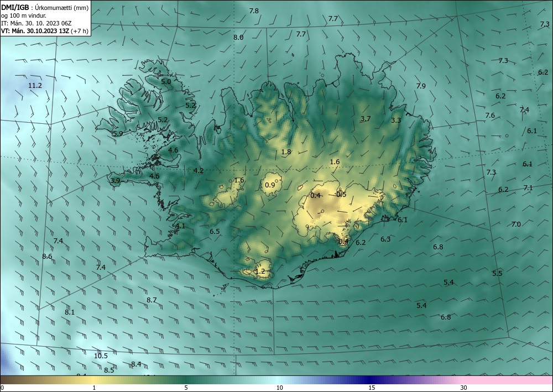Click the 7.0 value label
This screenshot has height=392, width=553.
point(516,224)
